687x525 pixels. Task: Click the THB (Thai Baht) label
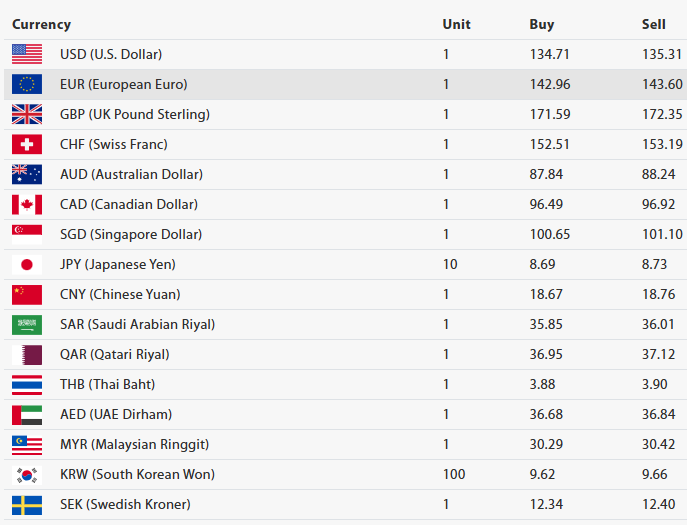tap(107, 384)
